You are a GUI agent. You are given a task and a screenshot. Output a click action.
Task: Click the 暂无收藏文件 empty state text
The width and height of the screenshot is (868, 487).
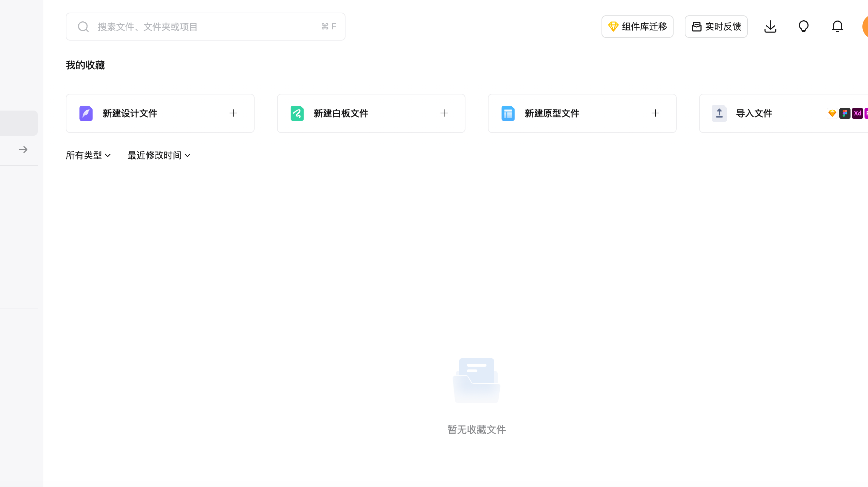click(x=477, y=430)
